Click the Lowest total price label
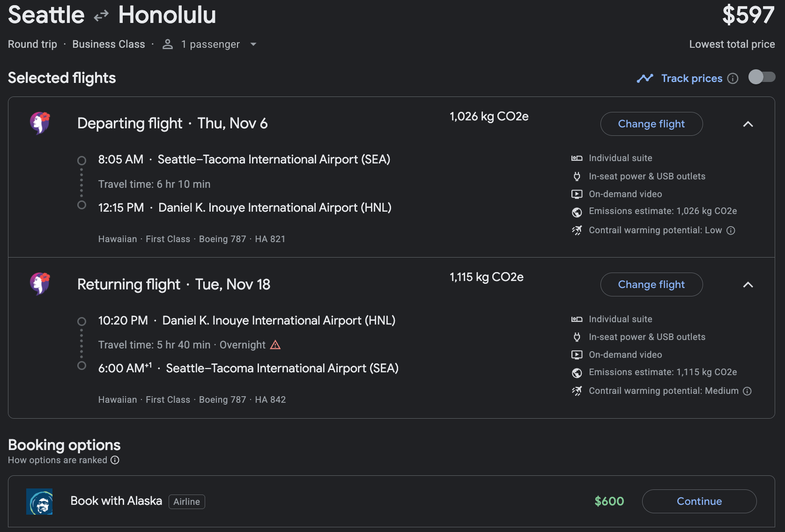This screenshot has height=532, width=785. tap(732, 44)
